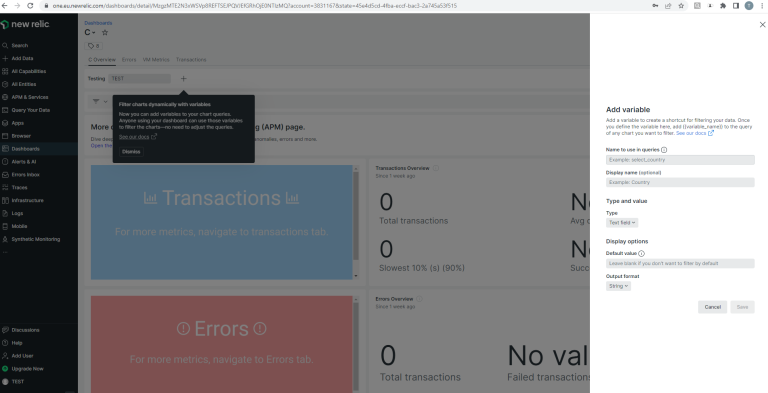This screenshot has height=393, width=768.
Task: Switch to the C Overview tab
Action: coord(102,60)
